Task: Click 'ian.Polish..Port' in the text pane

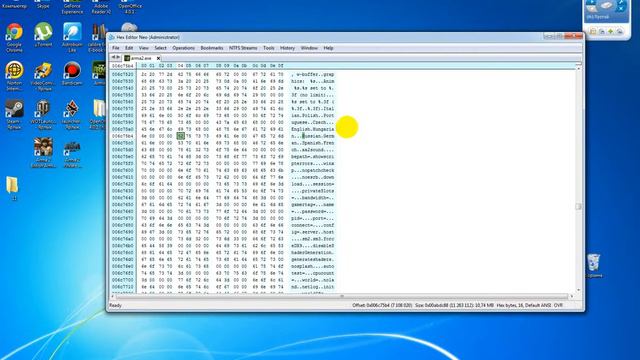Action: pos(313,116)
